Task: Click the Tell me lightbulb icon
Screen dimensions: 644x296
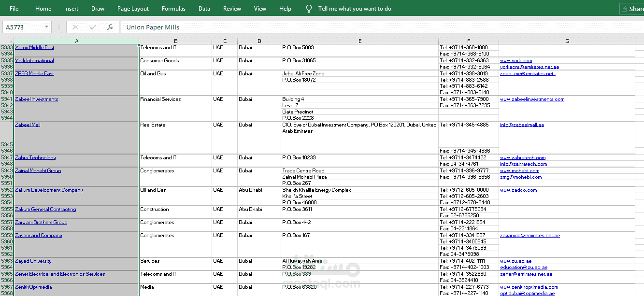Action: pos(309,9)
